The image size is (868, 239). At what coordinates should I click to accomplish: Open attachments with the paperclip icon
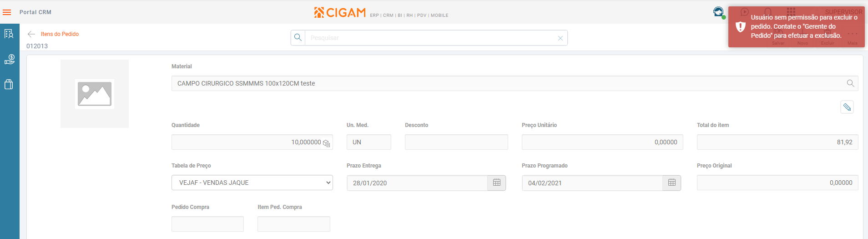(x=847, y=107)
